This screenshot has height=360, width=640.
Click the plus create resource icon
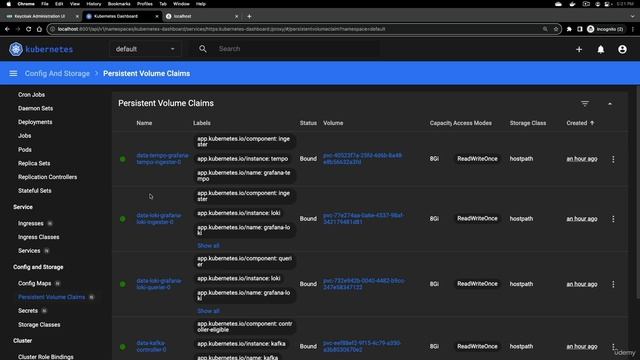click(579, 49)
